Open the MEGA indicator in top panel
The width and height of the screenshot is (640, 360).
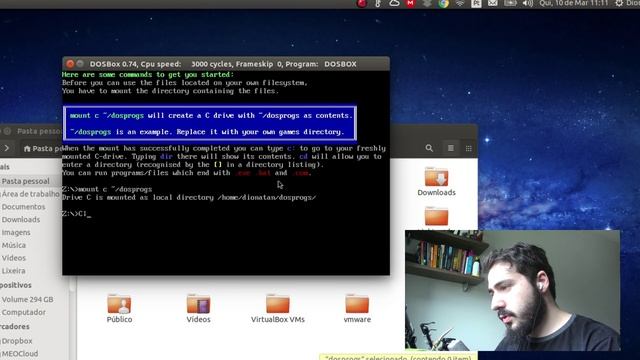pos(410,4)
